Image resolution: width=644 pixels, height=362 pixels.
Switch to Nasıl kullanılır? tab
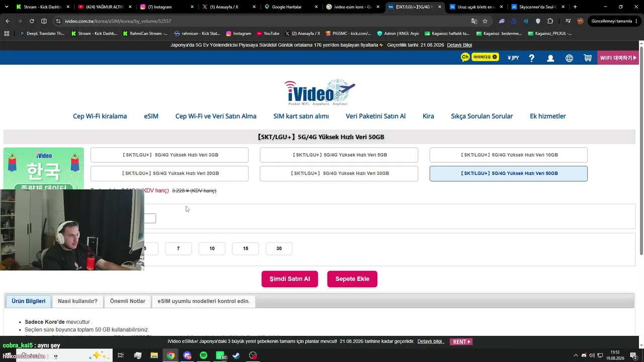tap(77, 301)
